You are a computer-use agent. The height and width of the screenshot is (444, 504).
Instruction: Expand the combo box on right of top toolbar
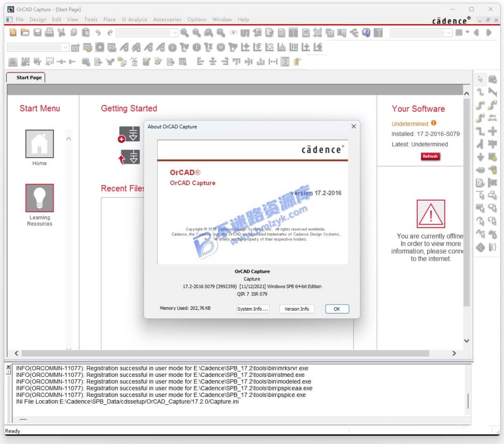pos(448,33)
